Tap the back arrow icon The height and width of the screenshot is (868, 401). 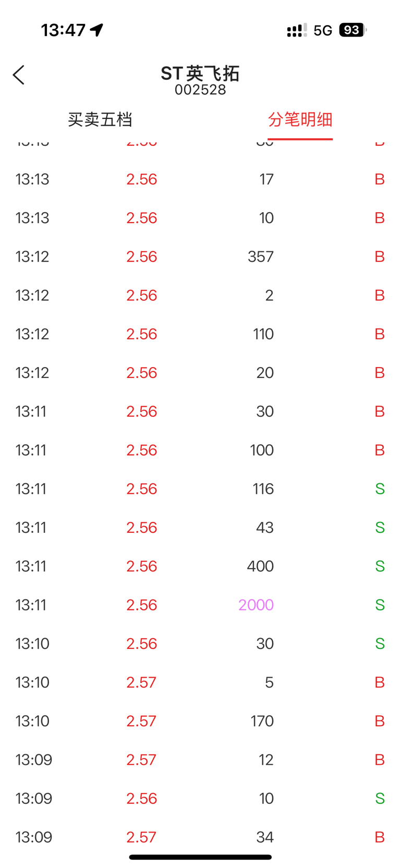click(19, 75)
